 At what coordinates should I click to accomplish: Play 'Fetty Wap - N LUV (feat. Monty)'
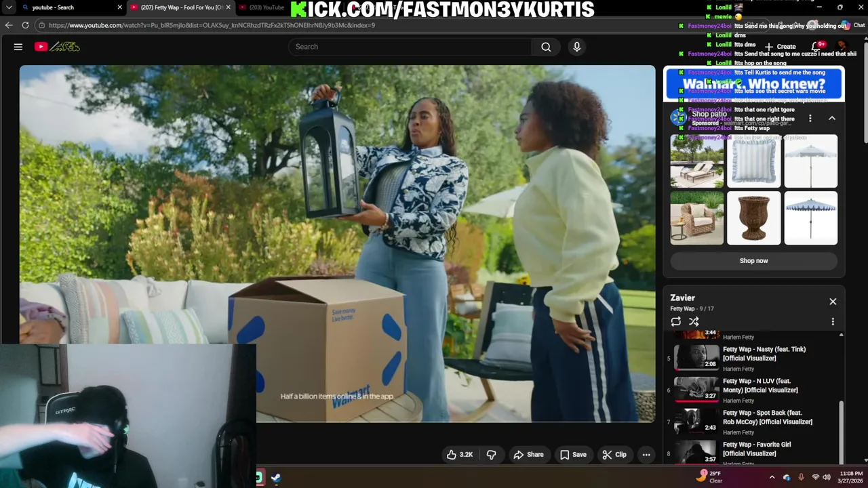click(760, 386)
